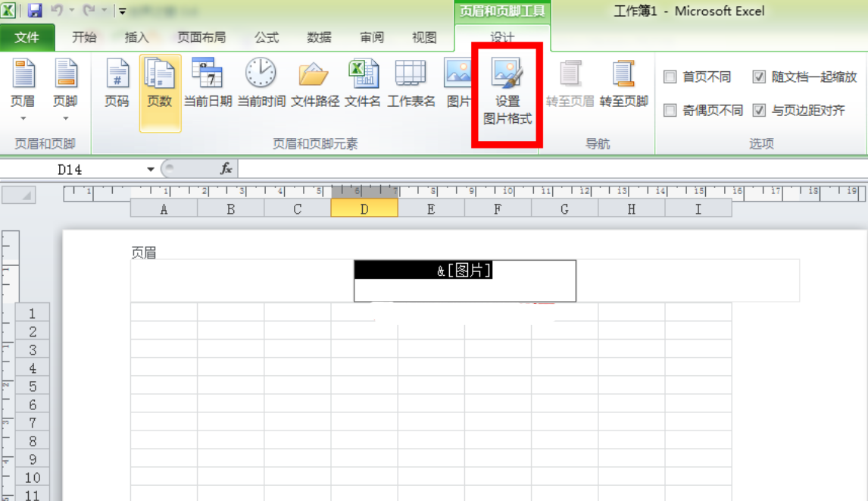Switch to the 插入 ribbon tab

(x=137, y=38)
